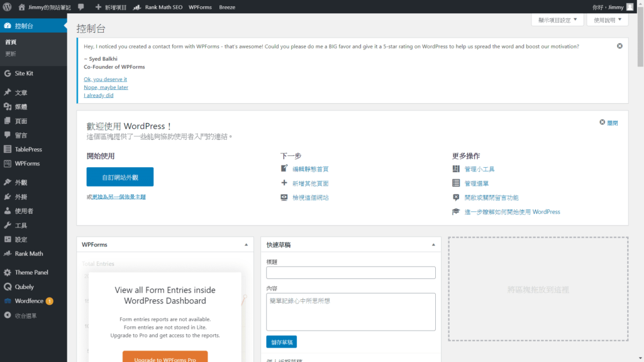The width and height of the screenshot is (644, 362).
Task: Select the Home submenu item
Action: 11,42
